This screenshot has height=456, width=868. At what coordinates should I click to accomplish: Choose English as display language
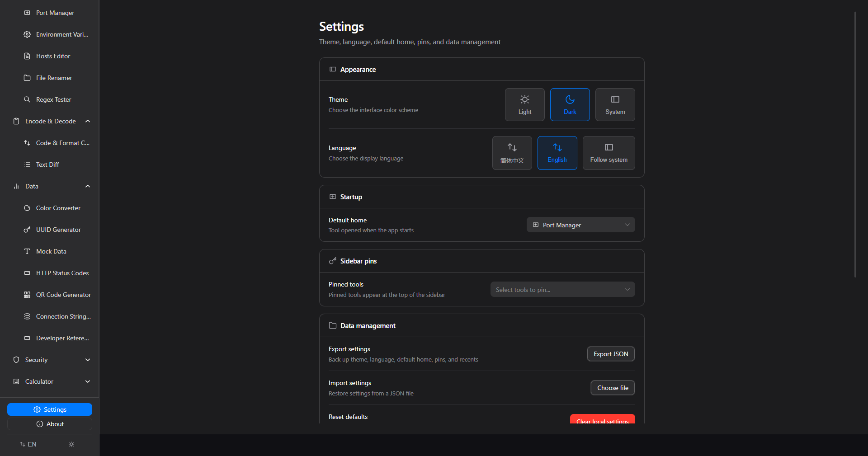[x=557, y=153]
